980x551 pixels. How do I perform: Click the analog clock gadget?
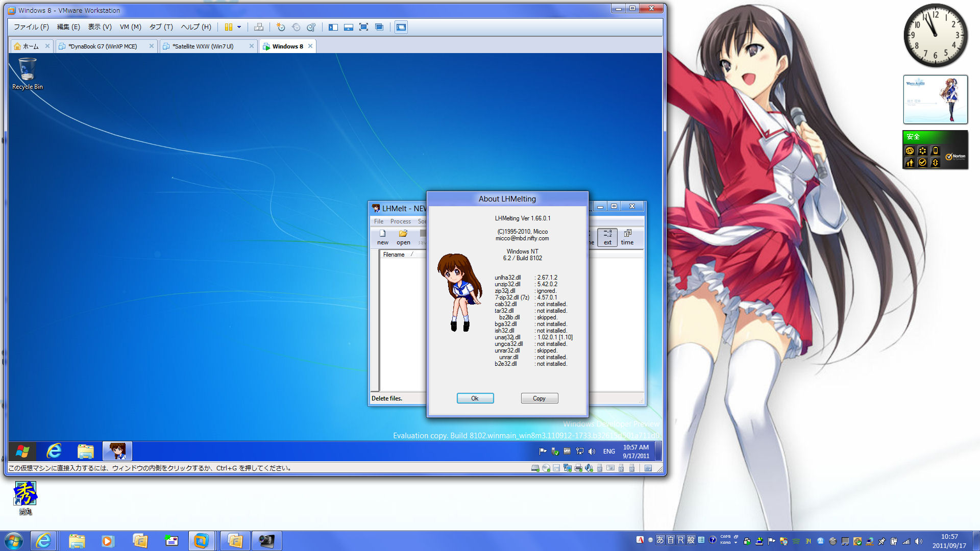point(936,35)
